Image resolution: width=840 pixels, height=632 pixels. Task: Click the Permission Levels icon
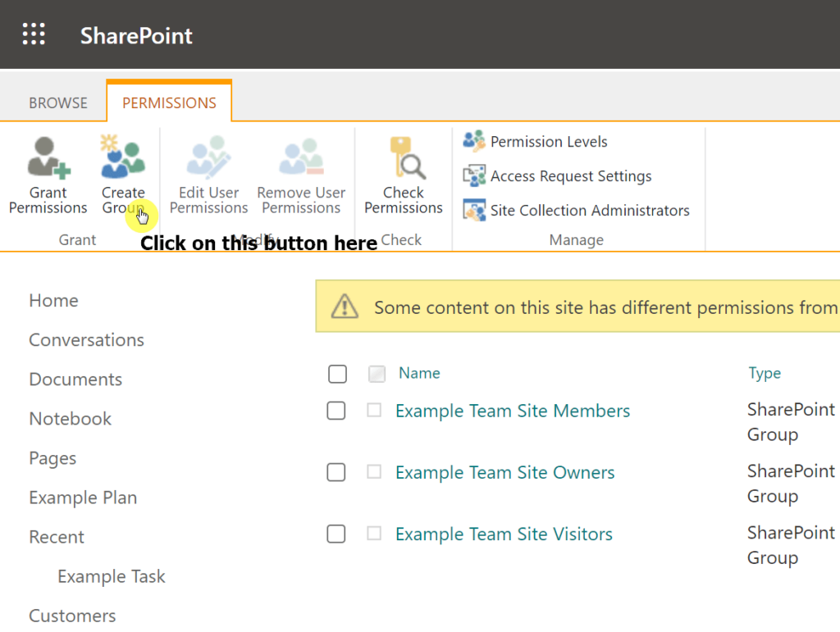click(474, 141)
